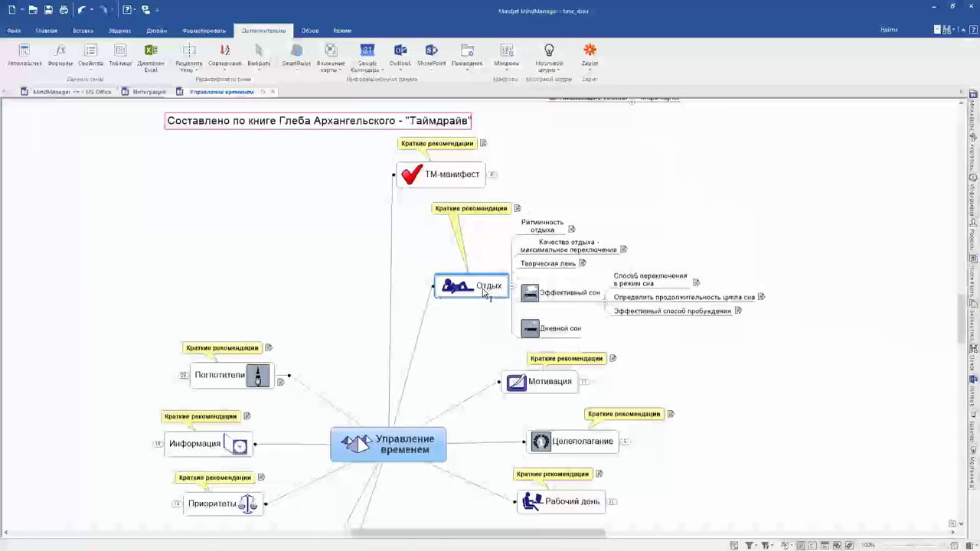980x551 pixels.
Task: Select subtopic Качество отдыха - максимальное переключение
Action: click(x=568, y=246)
